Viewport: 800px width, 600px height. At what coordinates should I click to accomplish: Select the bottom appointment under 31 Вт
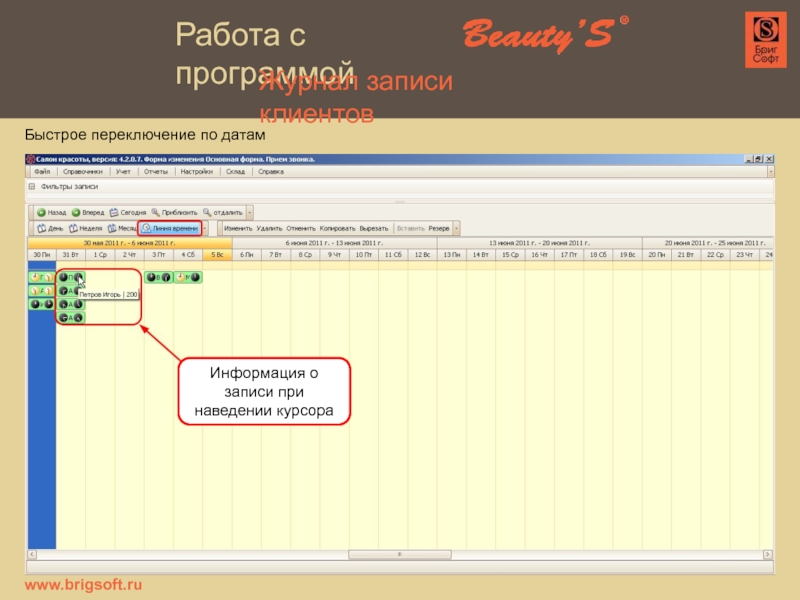coord(71,318)
